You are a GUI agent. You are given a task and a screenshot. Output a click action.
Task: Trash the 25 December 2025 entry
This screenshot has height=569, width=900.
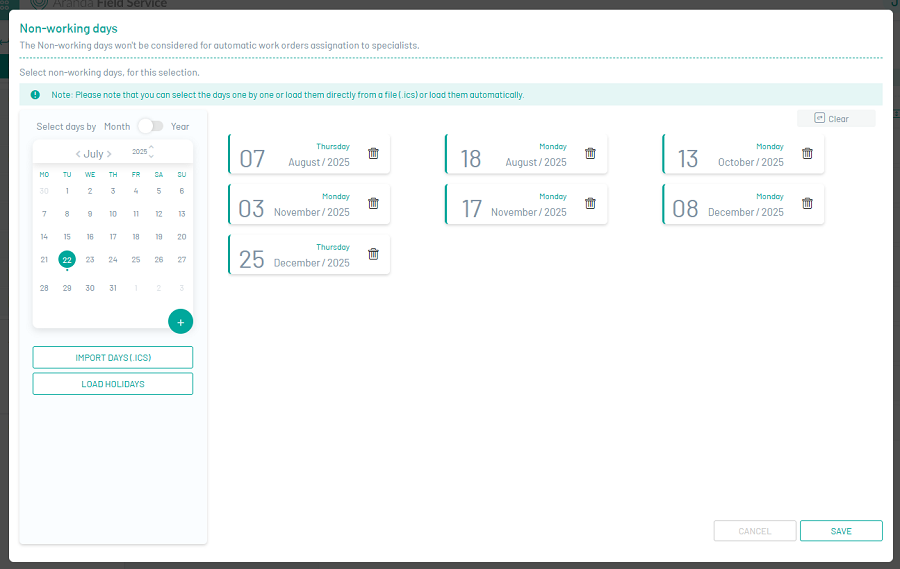(373, 254)
